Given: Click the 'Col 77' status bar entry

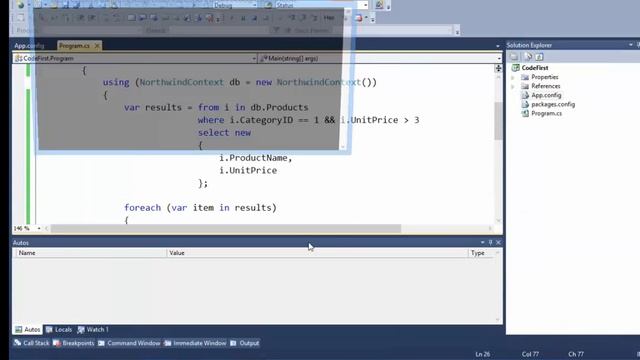Looking at the screenshot, I should coord(530,354).
